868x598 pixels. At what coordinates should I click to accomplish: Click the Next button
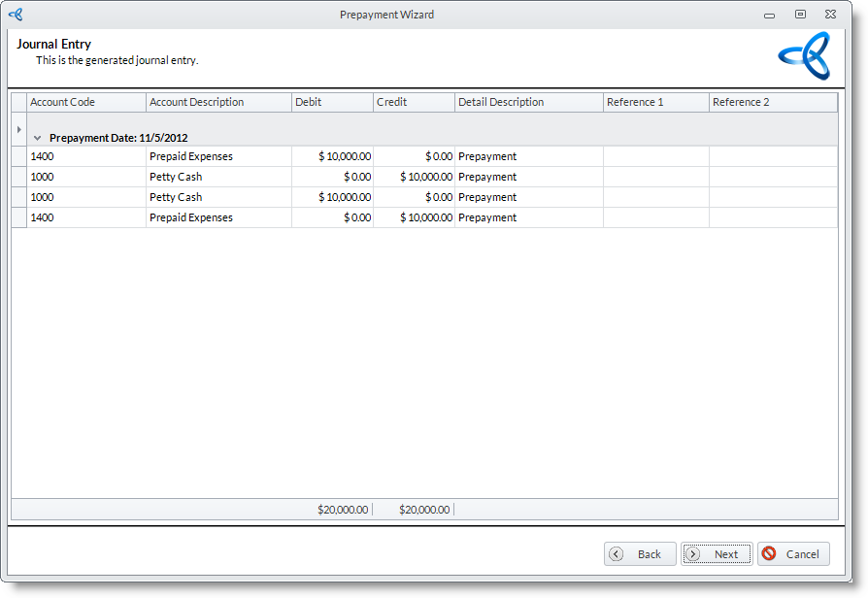pos(717,554)
